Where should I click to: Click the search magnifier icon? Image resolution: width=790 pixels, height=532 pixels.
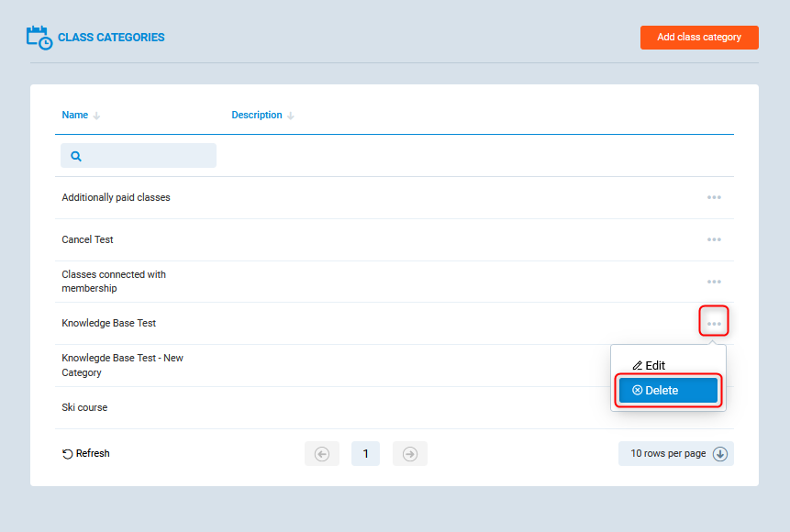pyautogui.click(x=76, y=156)
